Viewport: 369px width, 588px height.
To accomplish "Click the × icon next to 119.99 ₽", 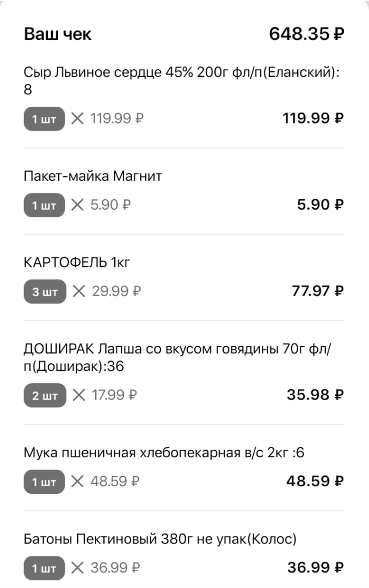I will (x=78, y=118).
